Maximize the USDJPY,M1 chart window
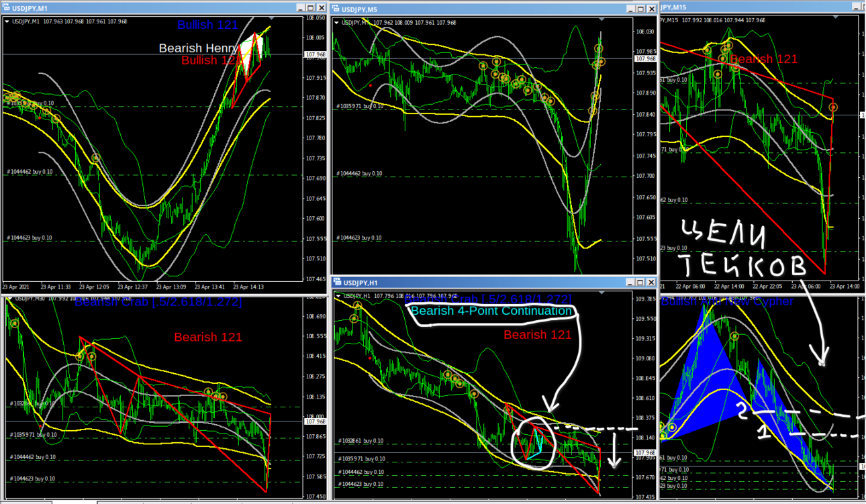This screenshot has height=504, width=866. pyautogui.click(x=309, y=9)
